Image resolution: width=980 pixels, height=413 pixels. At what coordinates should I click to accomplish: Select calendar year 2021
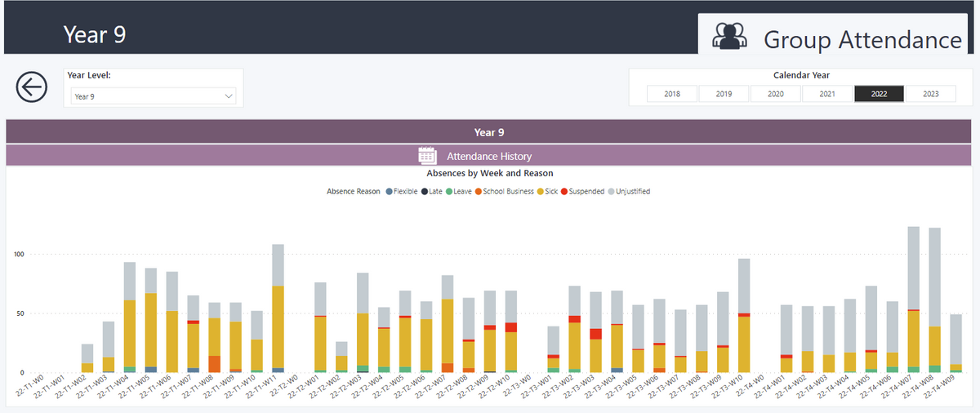tap(827, 94)
